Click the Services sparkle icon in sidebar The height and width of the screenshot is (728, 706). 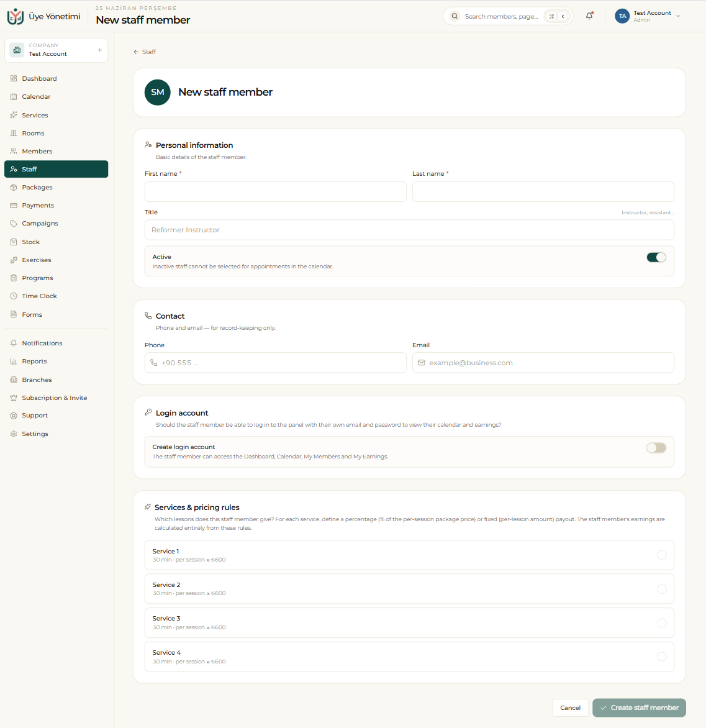(x=14, y=115)
